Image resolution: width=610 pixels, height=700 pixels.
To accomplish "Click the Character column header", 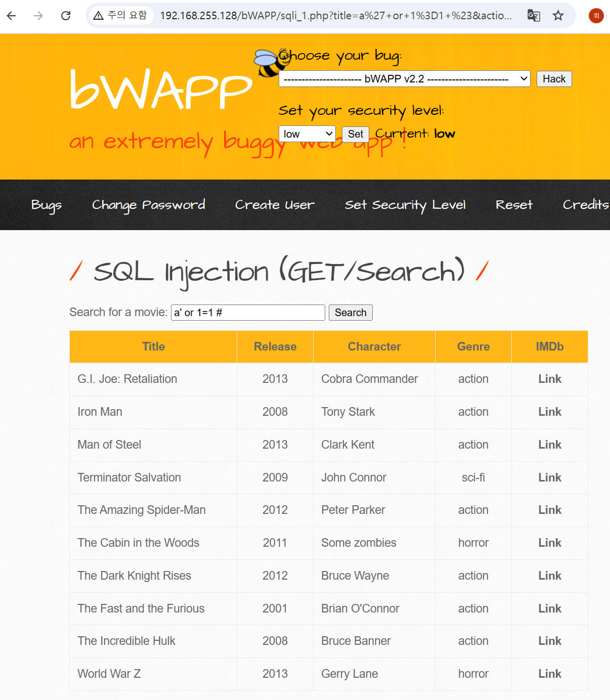I will pyautogui.click(x=374, y=346).
